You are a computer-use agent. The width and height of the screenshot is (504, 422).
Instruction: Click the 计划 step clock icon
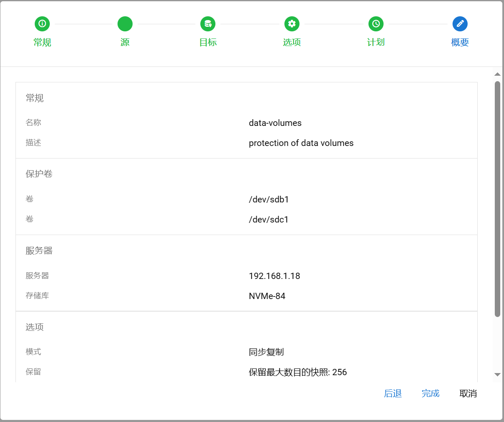(376, 24)
